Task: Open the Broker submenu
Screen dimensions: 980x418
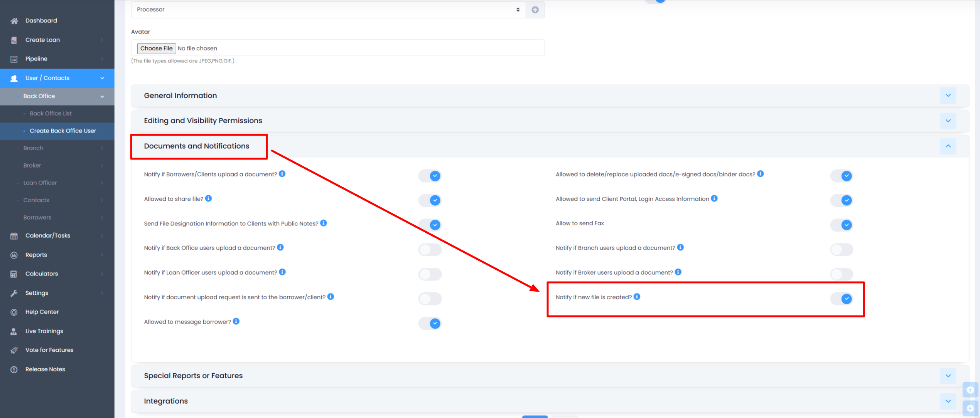Action: [57, 166]
